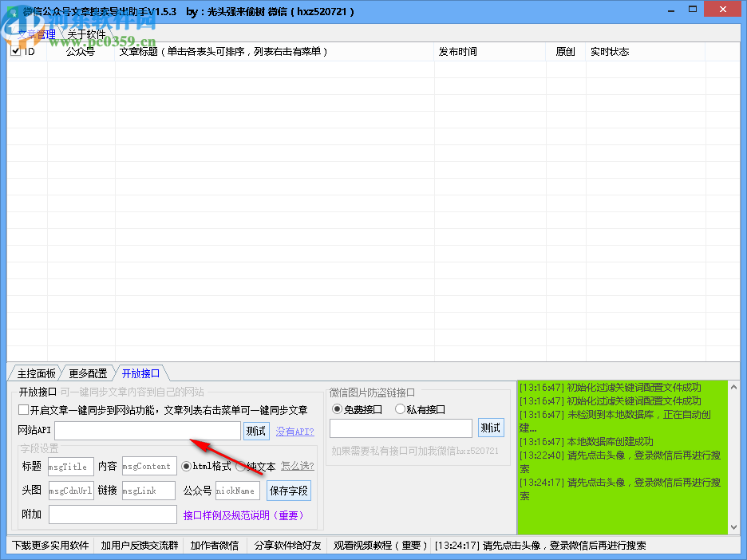Image resolution: width=747 pixels, height=560 pixels.
Task: Click 加用户反馈交流群 at the bottom
Action: 138,546
